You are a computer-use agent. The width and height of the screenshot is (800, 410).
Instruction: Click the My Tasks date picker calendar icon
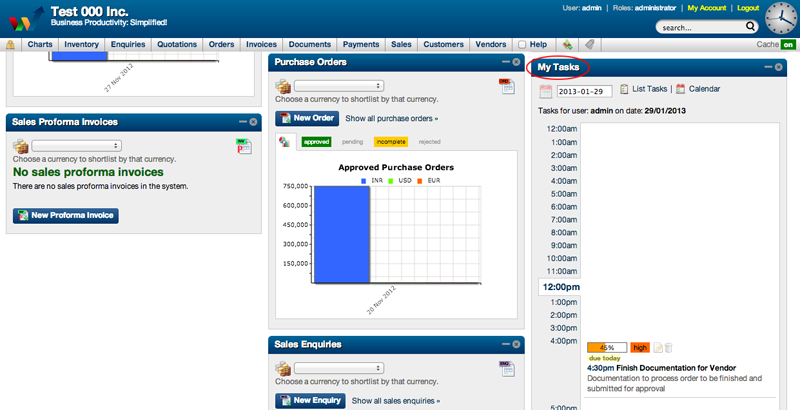[545, 91]
